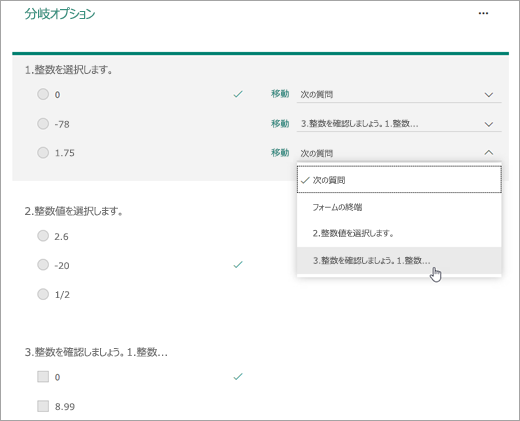Check the 8.99 checkbox
520x421 pixels.
(43, 406)
